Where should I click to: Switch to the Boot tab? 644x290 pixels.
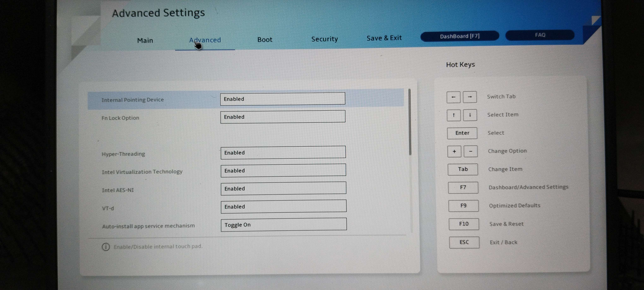pos(265,39)
